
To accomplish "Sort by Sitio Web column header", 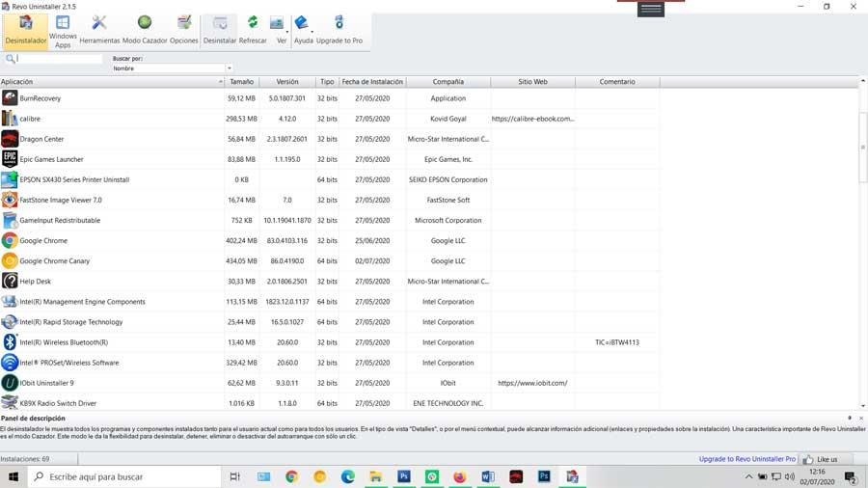I will [x=532, y=81].
